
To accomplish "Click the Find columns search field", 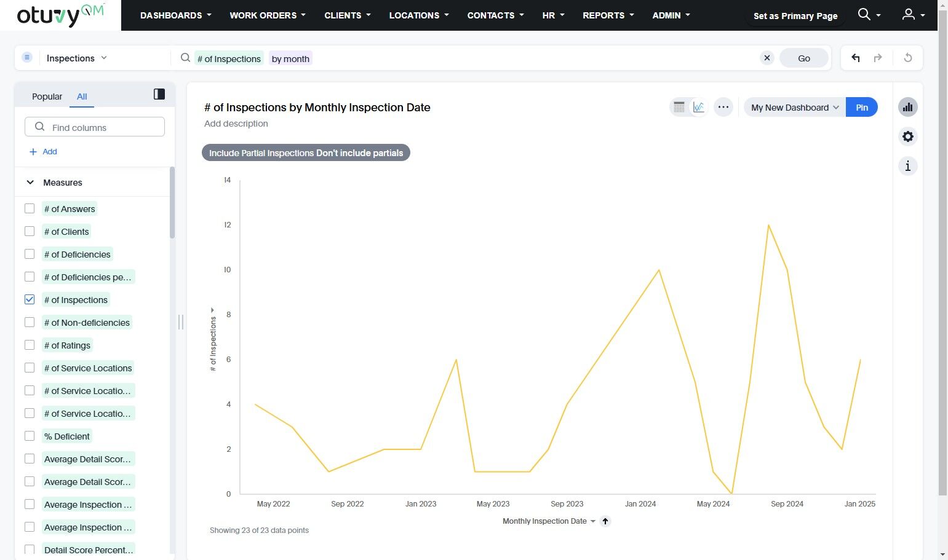I will 95,127.
